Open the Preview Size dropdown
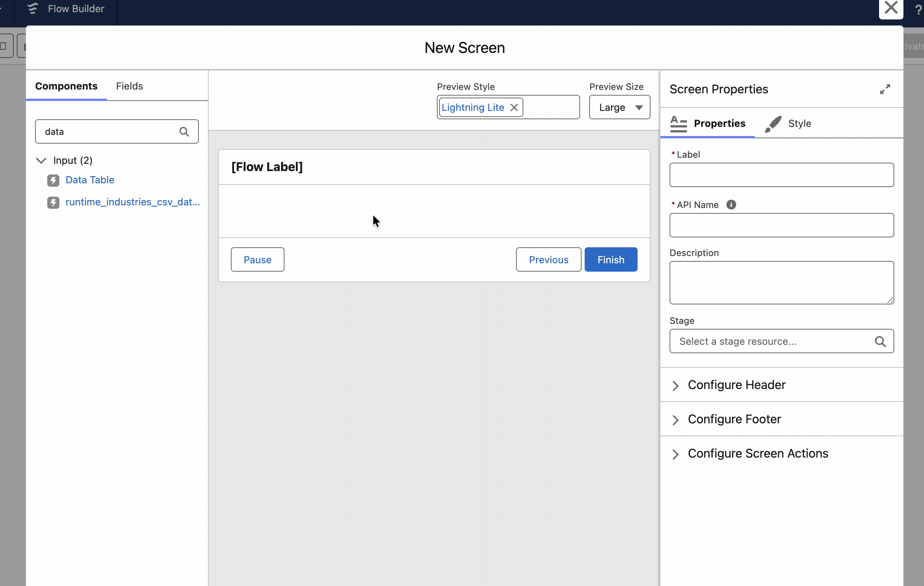 [x=619, y=107]
